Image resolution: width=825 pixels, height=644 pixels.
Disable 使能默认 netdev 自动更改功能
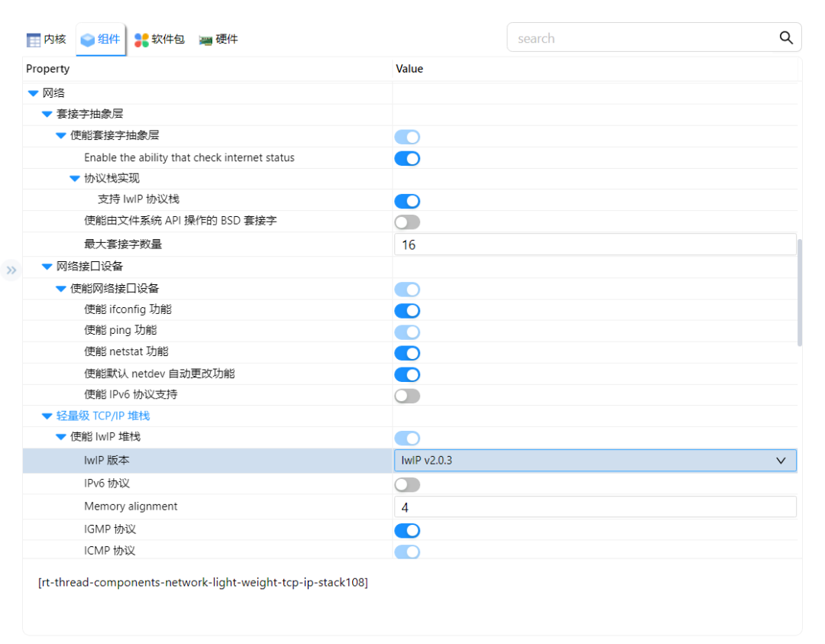407,374
